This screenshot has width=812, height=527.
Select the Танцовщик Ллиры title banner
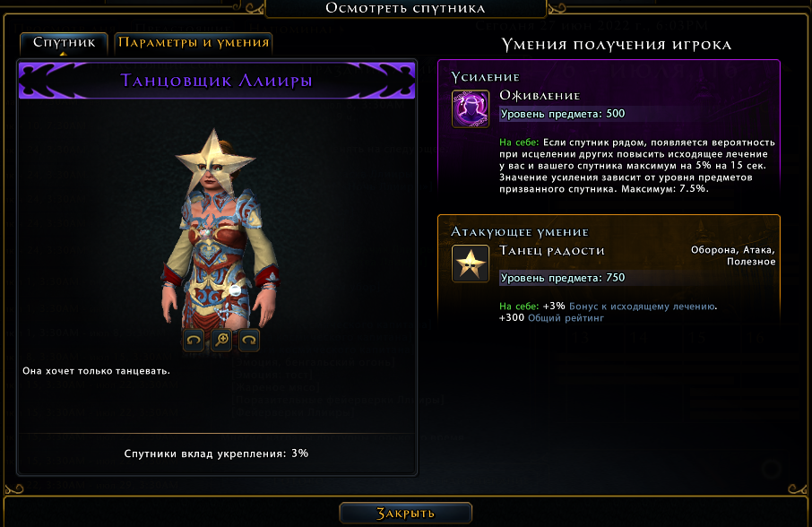click(x=217, y=81)
